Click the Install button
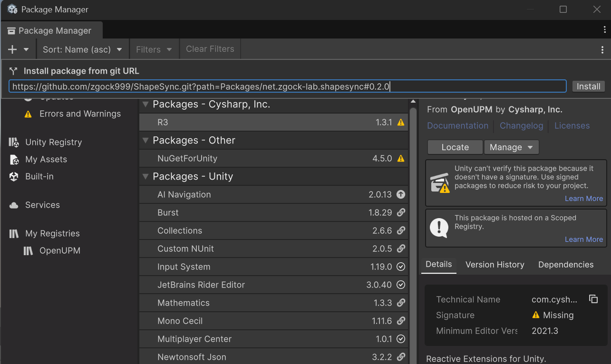This screenshot has height=364, width=611. pos(589,86)
